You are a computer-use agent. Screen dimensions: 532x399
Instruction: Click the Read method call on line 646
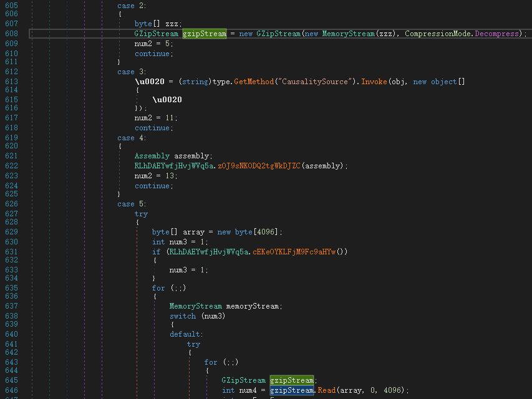pyautogui.click(x=328, y=390)
